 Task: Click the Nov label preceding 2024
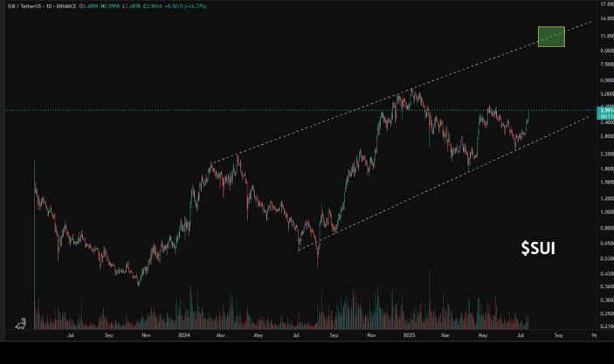point(146,335)
